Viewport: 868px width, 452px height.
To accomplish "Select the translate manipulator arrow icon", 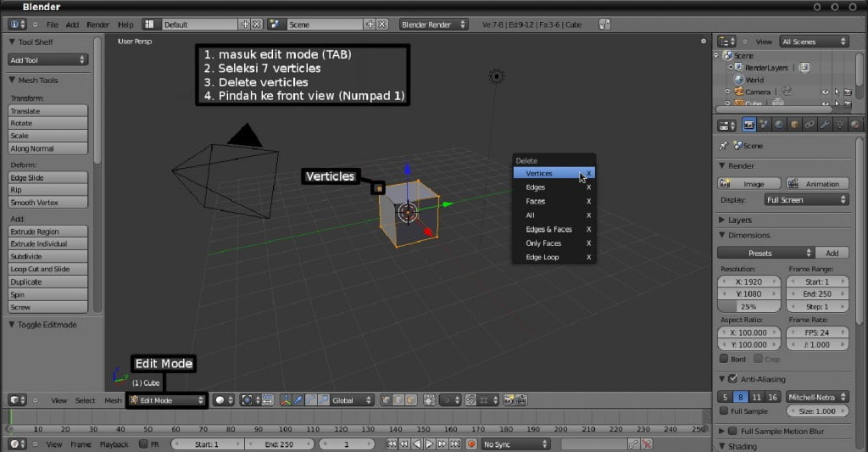I will [298, 400].
